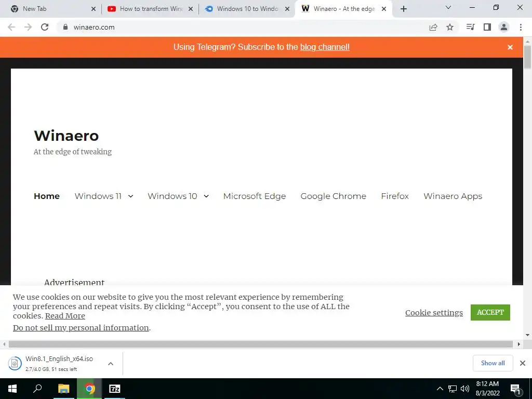
Task: Click the horizontal scrollbar thumb
Action: pyautogui.click(x=261, y=344)
